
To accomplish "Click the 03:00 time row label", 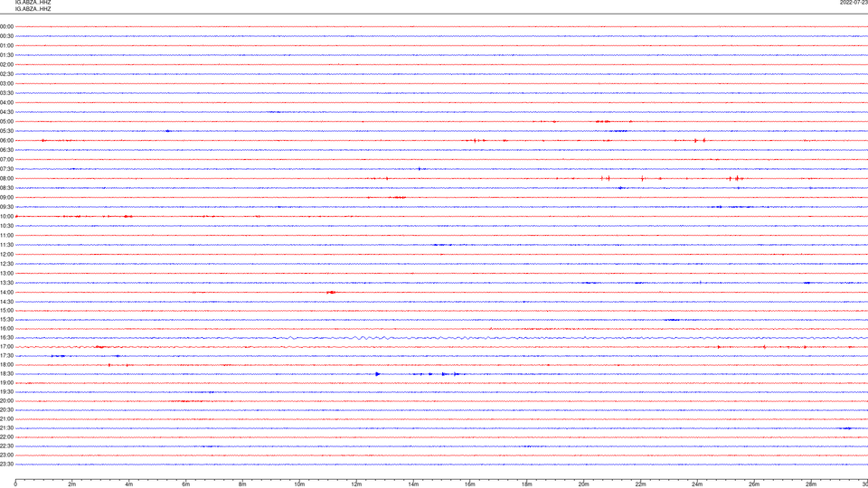I will coord(6,83).
